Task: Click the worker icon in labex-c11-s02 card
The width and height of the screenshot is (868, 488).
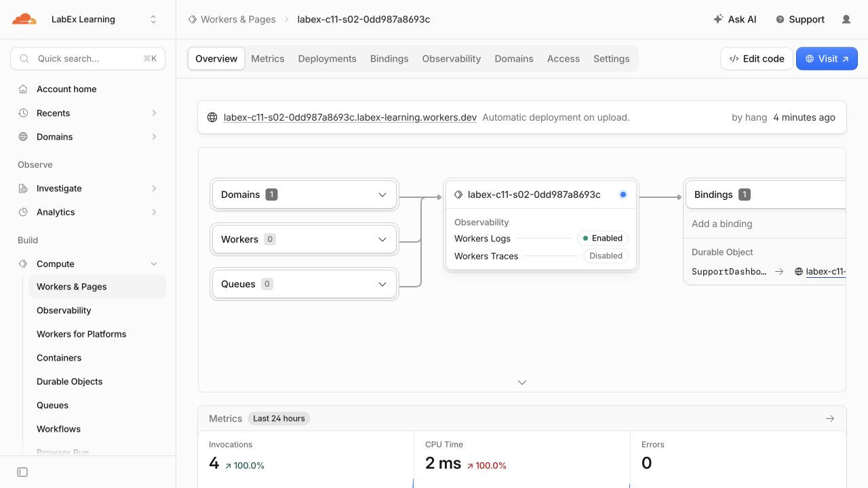Action: click(458, 195)
